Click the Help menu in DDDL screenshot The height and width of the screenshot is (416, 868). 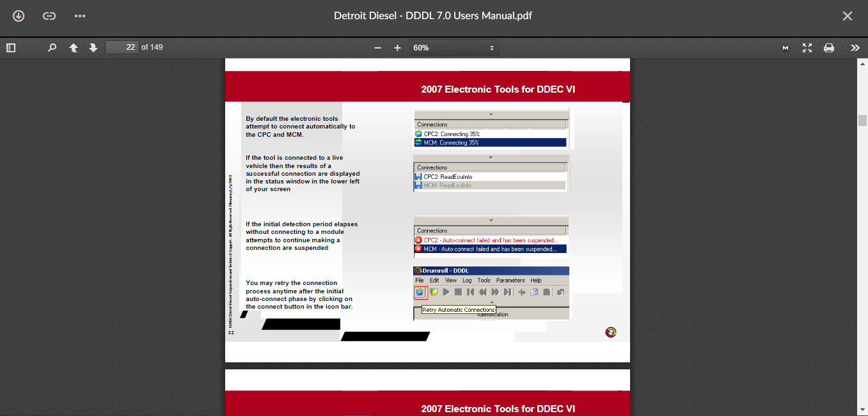(x=536, y=281)
